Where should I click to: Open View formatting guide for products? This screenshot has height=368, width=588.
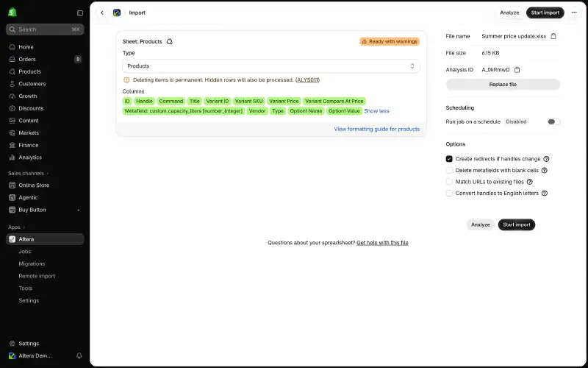377,130
